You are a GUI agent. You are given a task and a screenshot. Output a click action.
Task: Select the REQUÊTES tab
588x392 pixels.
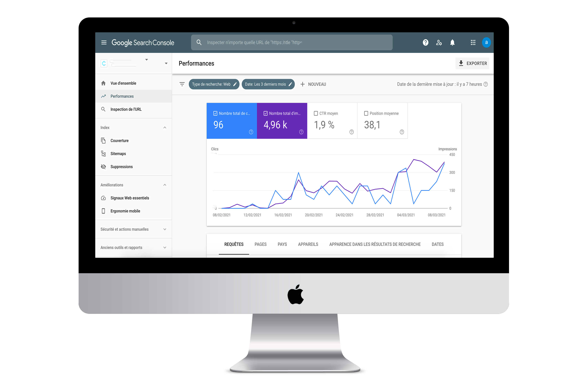pos(234,244)
